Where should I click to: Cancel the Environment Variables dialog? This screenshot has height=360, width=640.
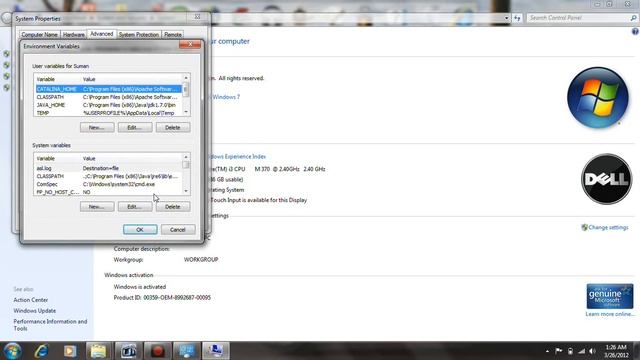[x=178, y=229]
